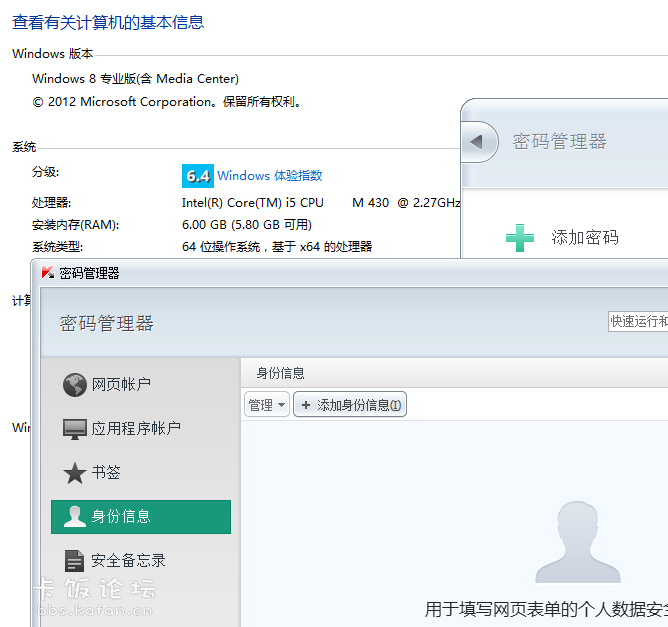Click the 安装内存(RAM) label
This screenshot has height=627, width=668.
point(75,225)
